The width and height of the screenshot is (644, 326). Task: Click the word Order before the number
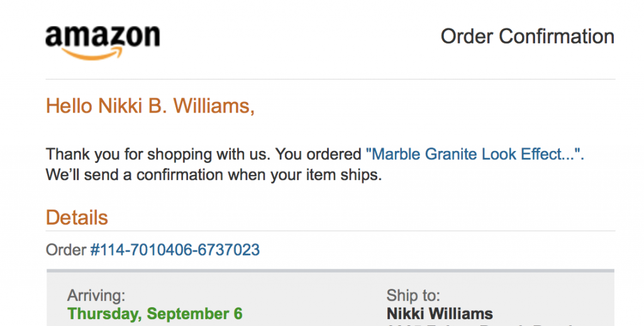[66, 250]
